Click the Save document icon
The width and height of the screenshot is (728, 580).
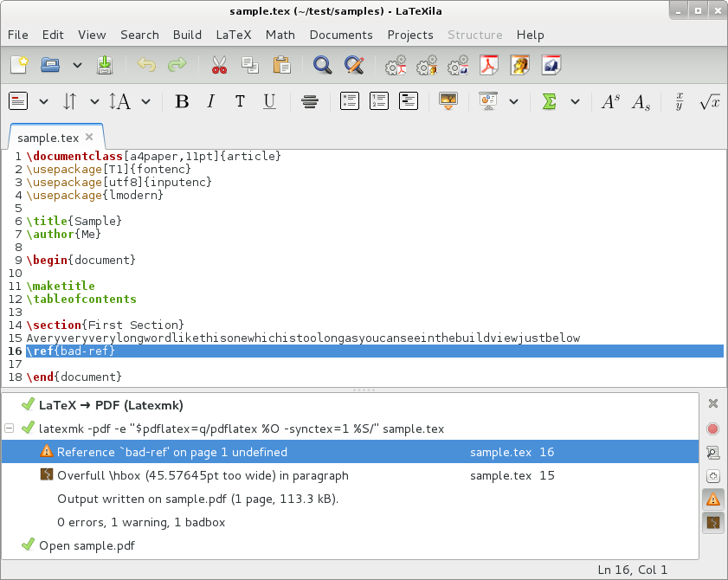105,65
